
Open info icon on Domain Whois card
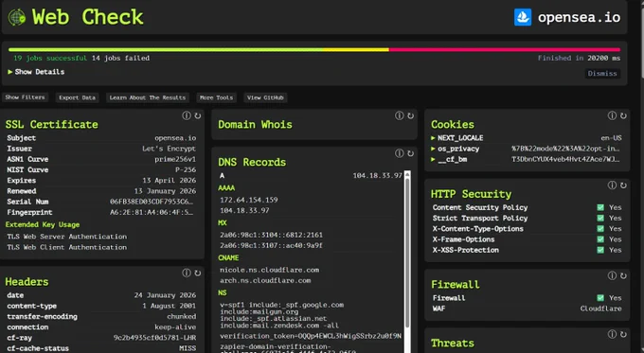click(400, 115)
